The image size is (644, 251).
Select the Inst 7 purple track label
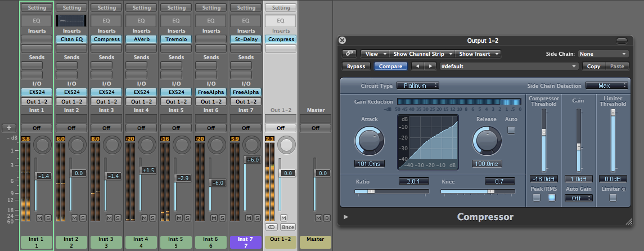point(246,242)
